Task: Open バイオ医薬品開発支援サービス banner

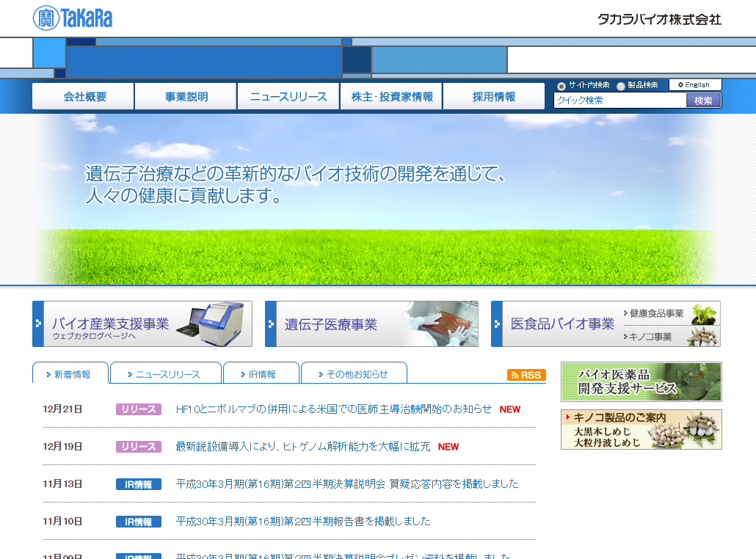Action: 641,381
